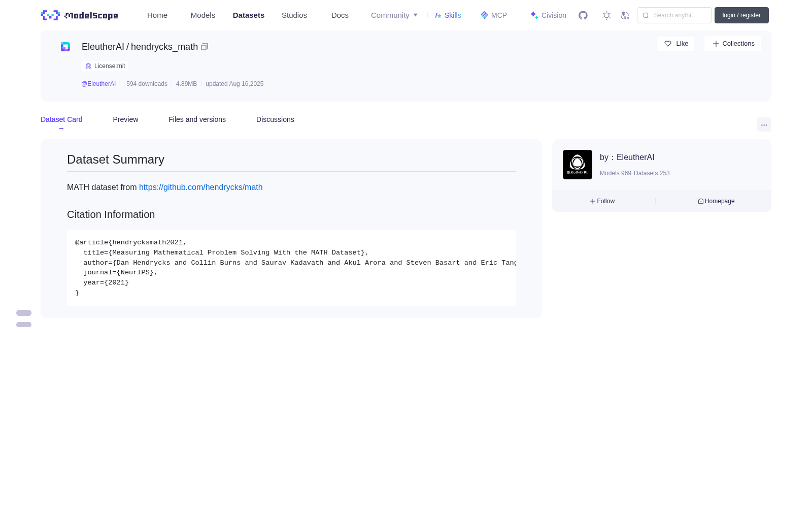Click the Models 969 count
This screenshot has height=508, width=812.
click(616, 173)
